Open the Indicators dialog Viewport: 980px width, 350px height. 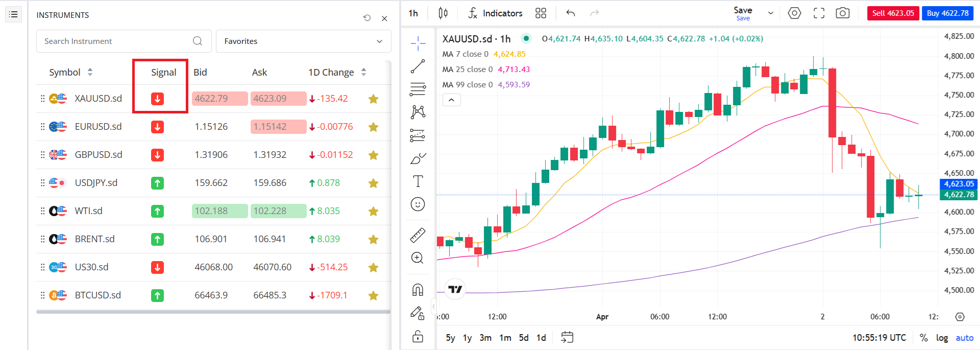click(495, 13)
